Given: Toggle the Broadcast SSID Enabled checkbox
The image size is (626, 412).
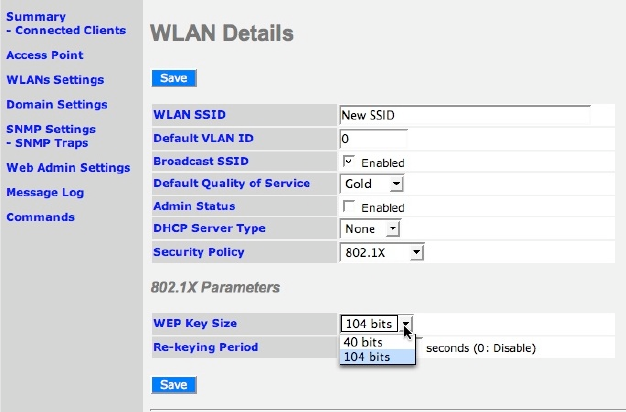Looking at the screenshot, I should click(349, 161).
